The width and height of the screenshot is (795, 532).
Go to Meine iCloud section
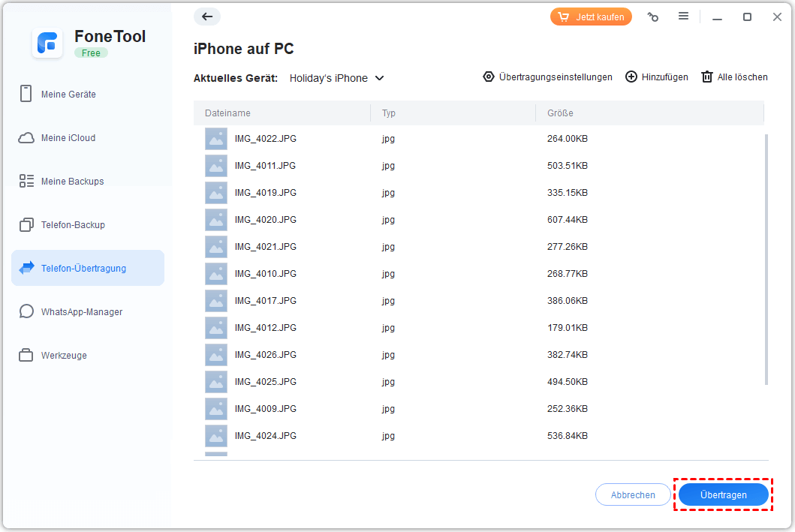68,138
